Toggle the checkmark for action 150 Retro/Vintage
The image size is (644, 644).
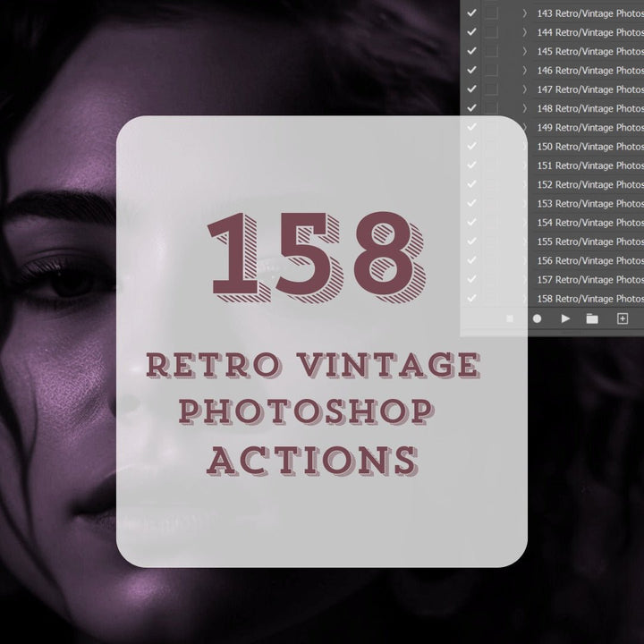pos(471,146)
